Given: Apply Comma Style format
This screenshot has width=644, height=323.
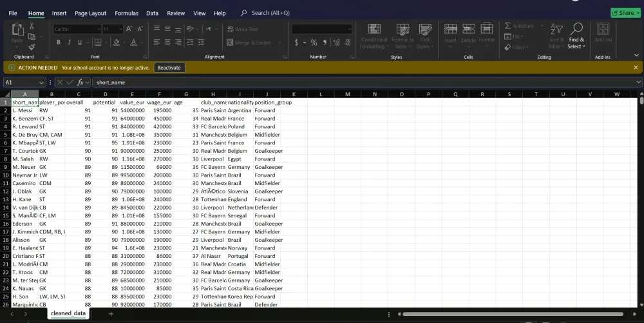Looking at the screenshot, I should (325, 43).
